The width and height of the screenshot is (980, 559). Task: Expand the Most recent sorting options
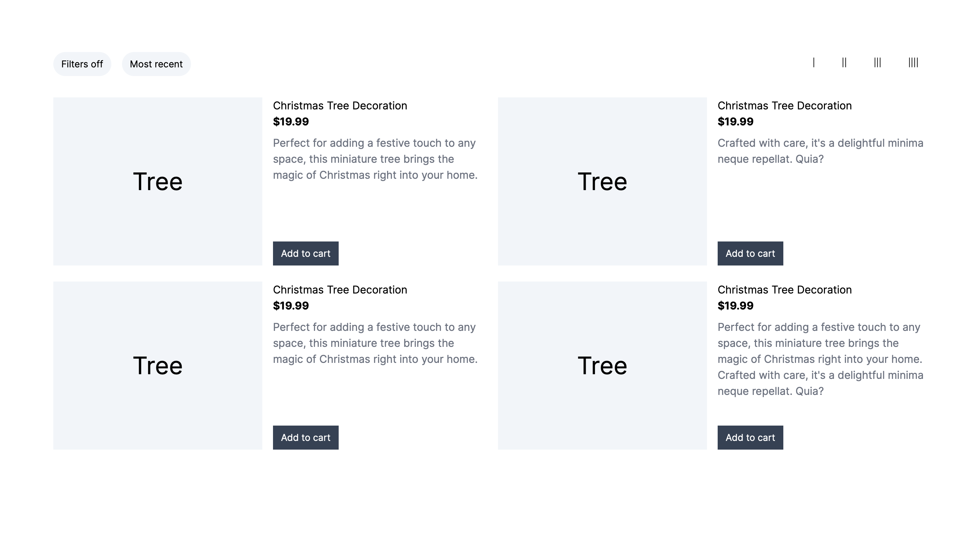point(156,63)
